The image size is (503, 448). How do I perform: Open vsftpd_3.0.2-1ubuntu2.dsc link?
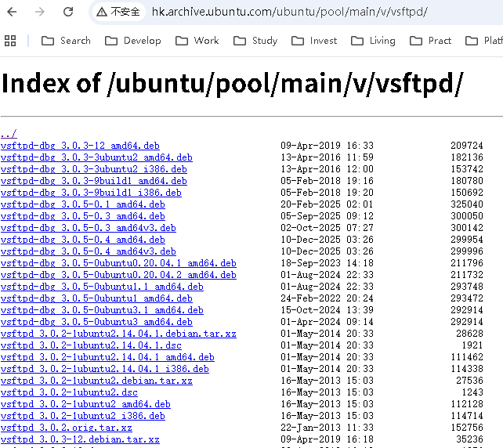tap(69, 392)
